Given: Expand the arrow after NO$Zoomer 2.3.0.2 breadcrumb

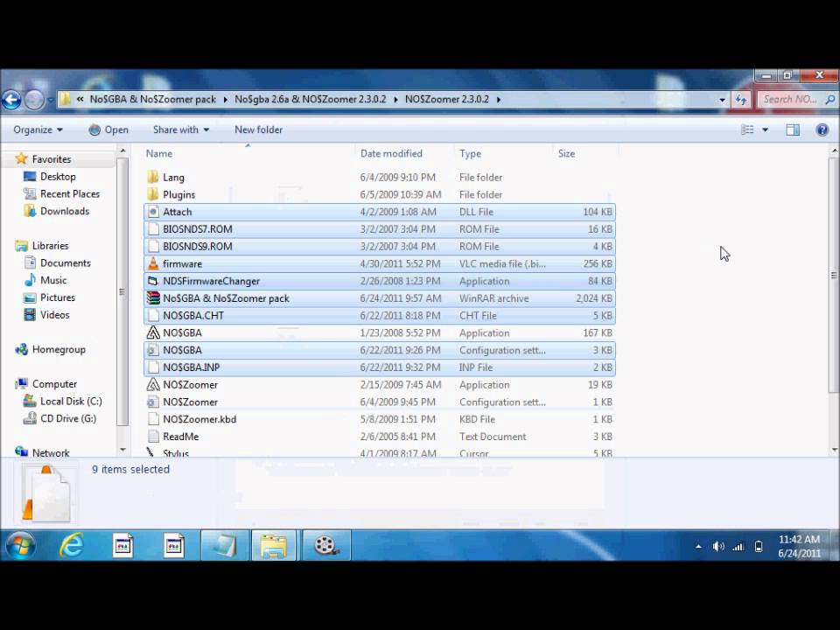Looking at the screenshot, I should point(499,99).
